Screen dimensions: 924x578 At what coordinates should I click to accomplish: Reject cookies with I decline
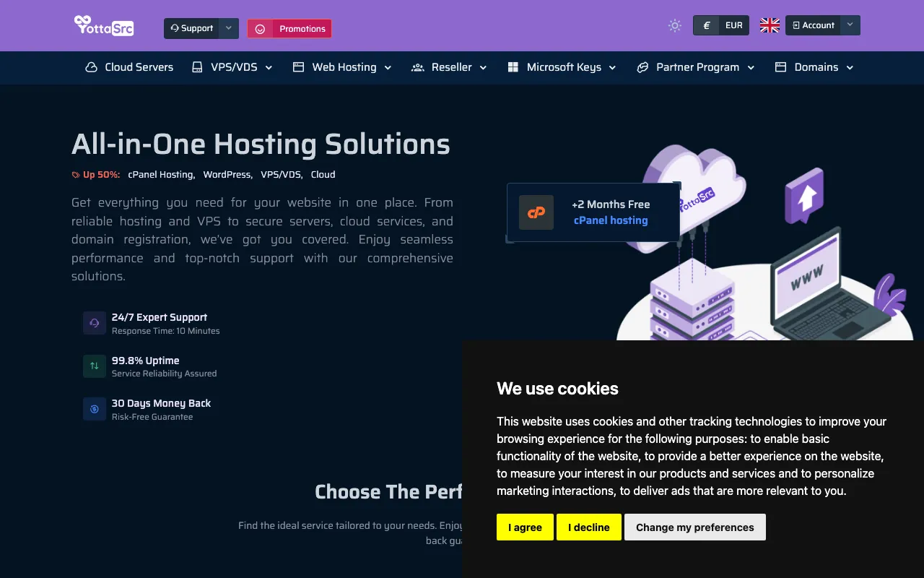(x=589, y=527)
